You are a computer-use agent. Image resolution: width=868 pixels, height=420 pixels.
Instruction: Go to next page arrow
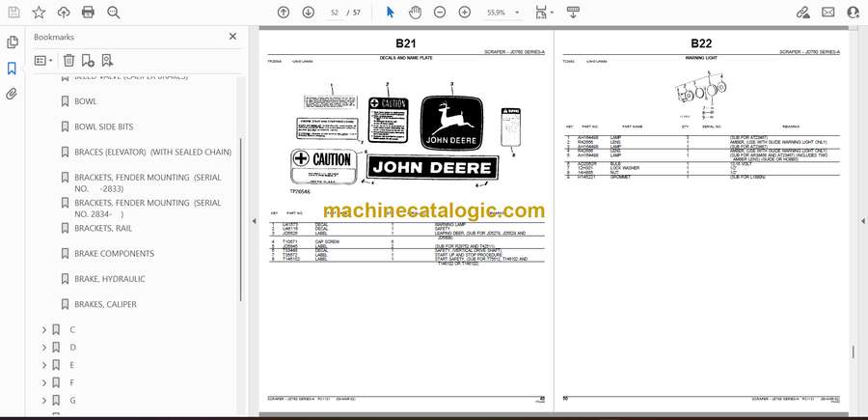(309, 13)
